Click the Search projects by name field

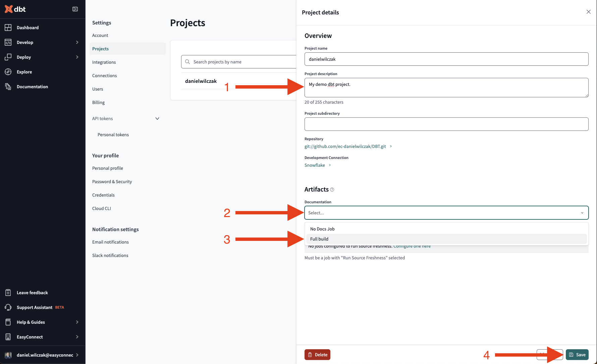pyautogui.click(x=238, y=62)
